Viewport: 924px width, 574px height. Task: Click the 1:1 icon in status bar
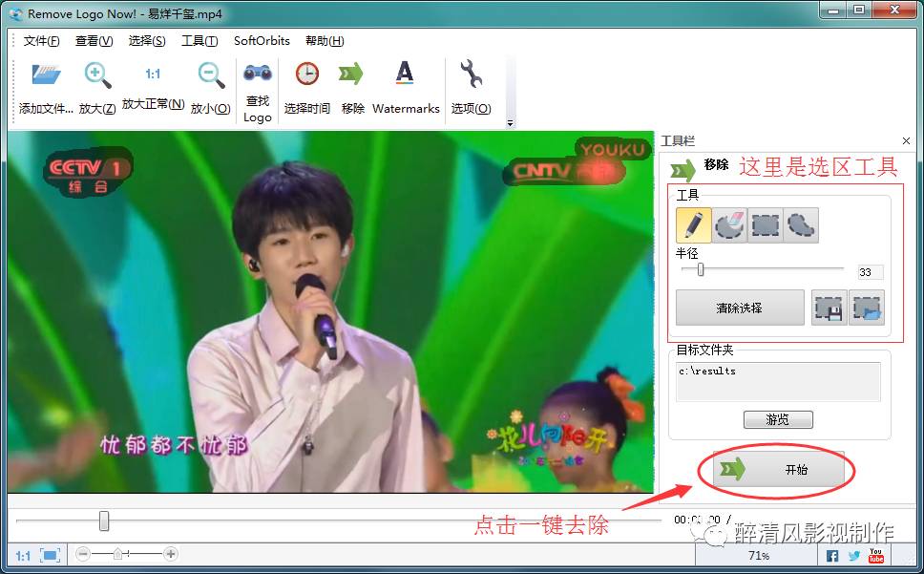(x=22, y=555)
